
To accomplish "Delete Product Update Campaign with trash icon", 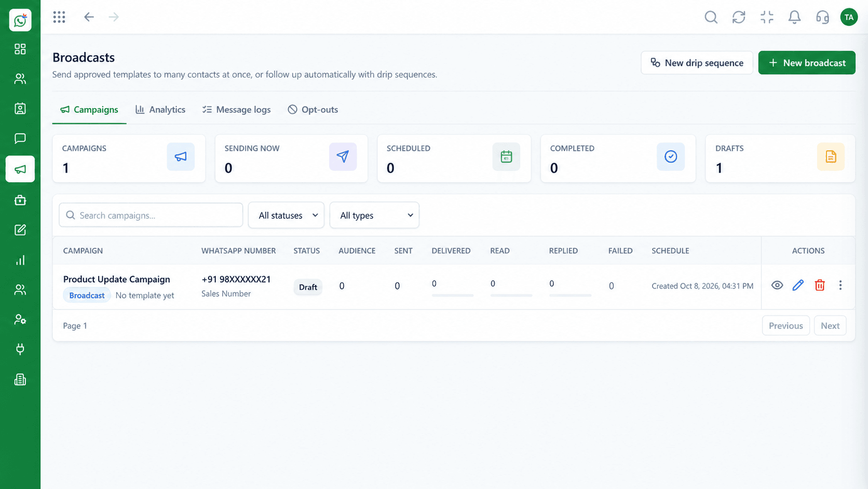I will click(x=820, y=285).
